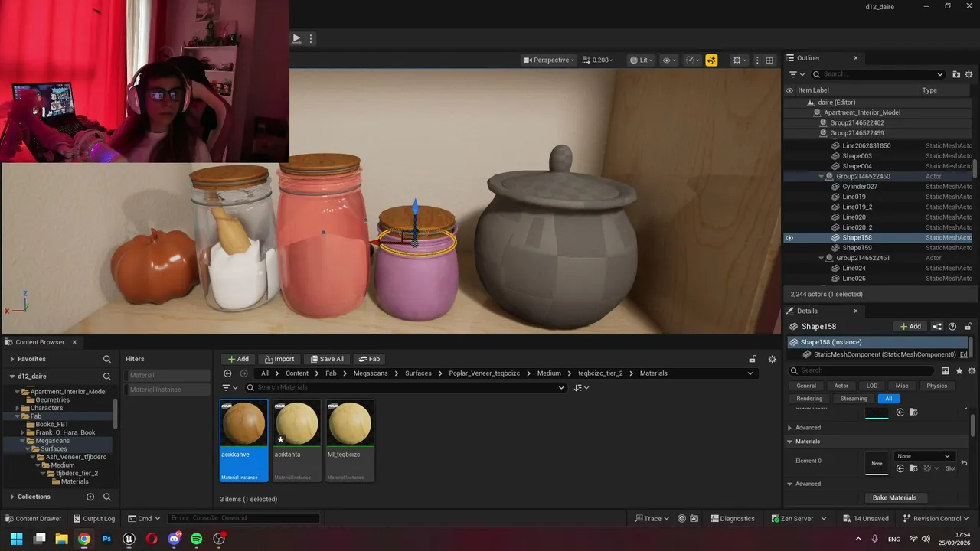Switch to the Rendering filter tab

809,399
